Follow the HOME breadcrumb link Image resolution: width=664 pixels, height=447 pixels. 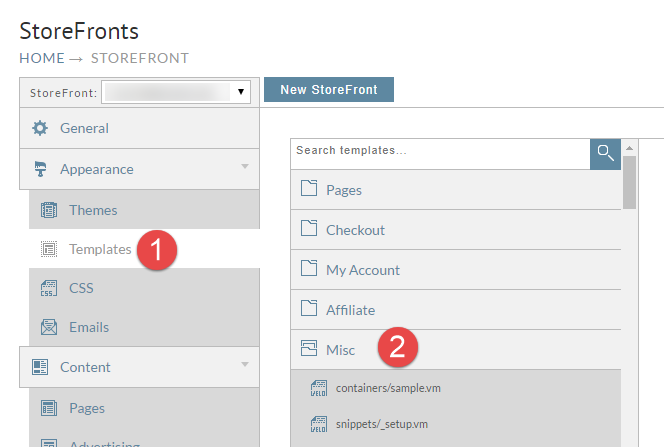[42, 58]
